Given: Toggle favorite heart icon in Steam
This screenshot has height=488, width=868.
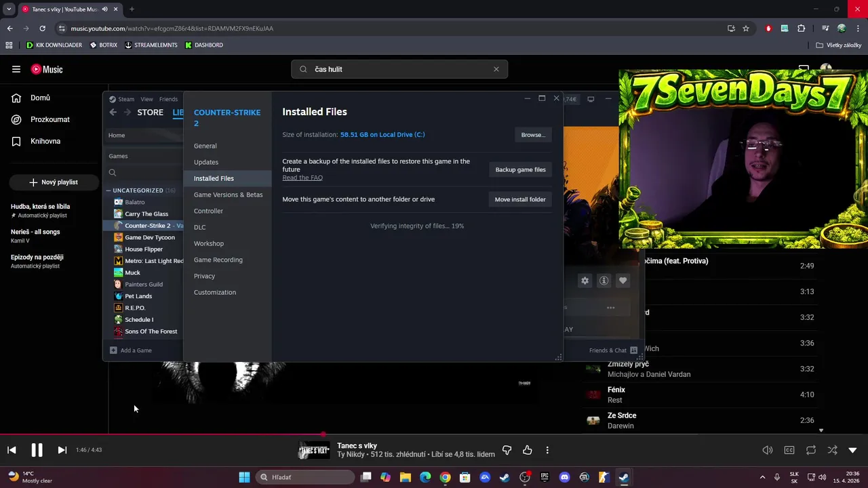Looking at the screenshot, I should click(x=623, y=281).
